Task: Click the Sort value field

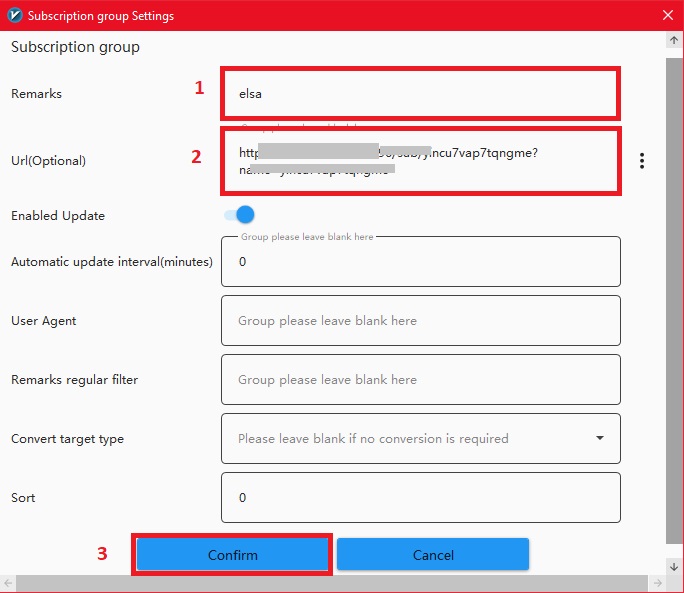Action: (x=420, y=497)
